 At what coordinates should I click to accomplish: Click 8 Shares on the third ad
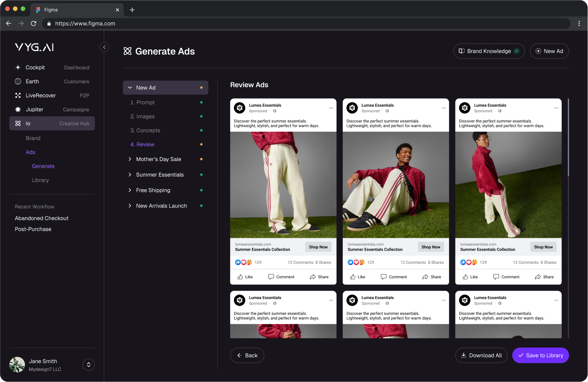pos(548,262)
